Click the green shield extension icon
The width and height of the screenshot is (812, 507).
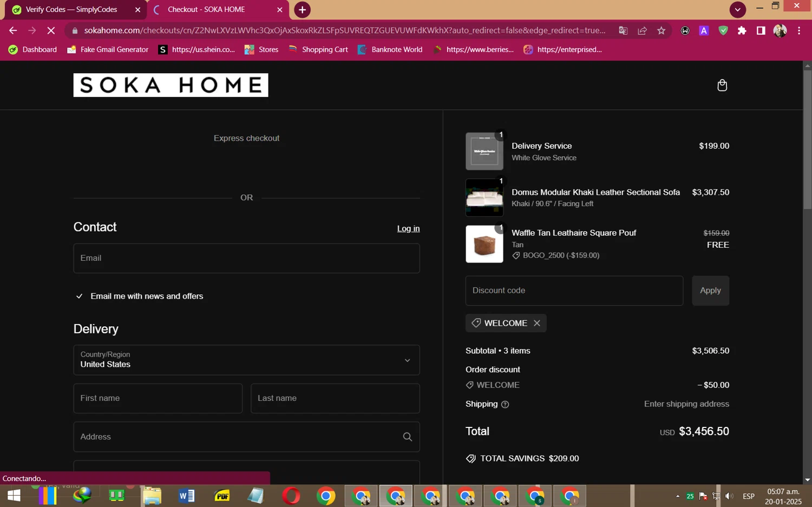tap(723, 31)
